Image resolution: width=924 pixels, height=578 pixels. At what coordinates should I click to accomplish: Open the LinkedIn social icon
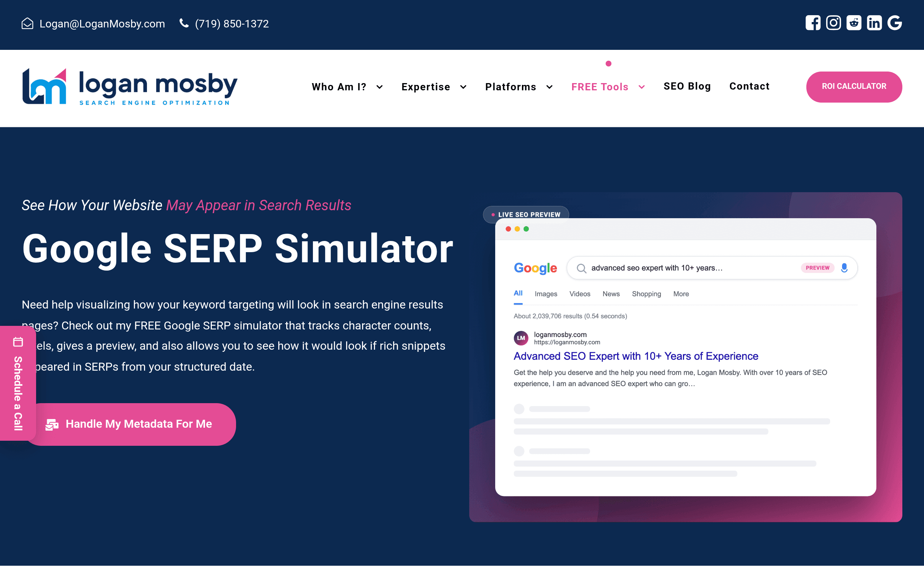(x=874, y=23)
